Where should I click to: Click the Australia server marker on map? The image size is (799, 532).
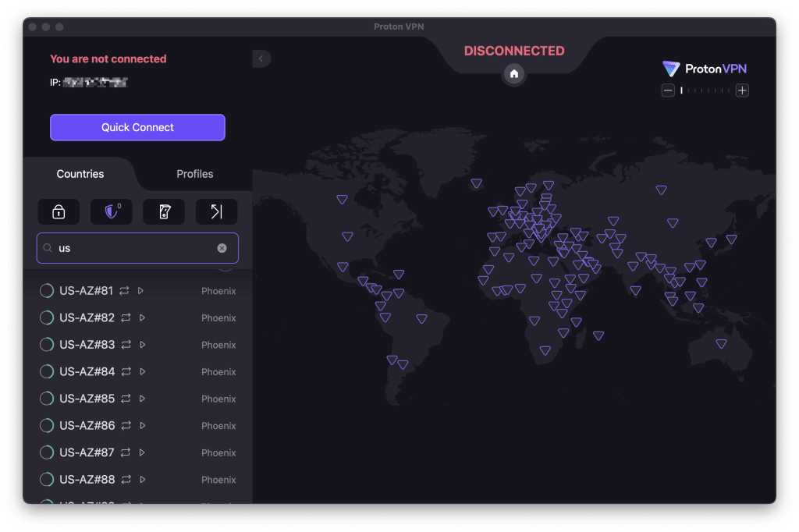click(x=721, y=344)
